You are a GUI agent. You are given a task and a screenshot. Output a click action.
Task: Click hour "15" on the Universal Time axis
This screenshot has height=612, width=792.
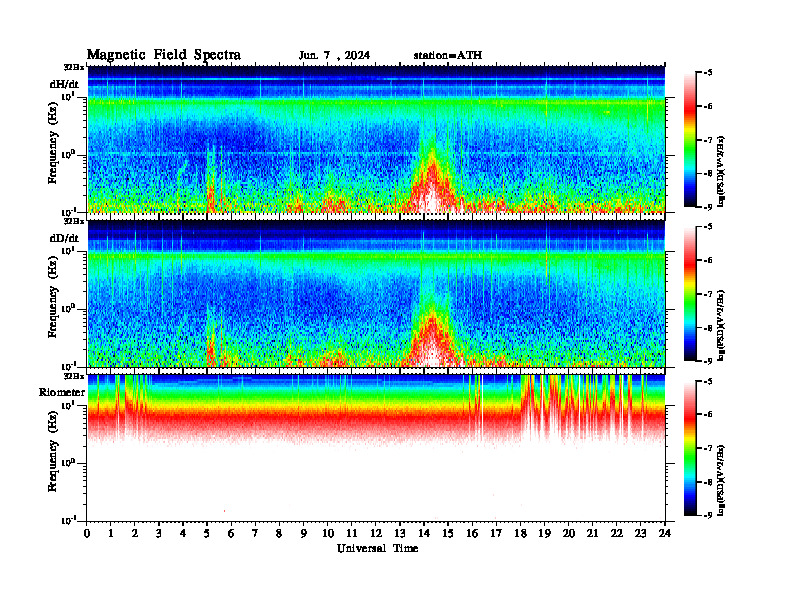pos(448,534)
